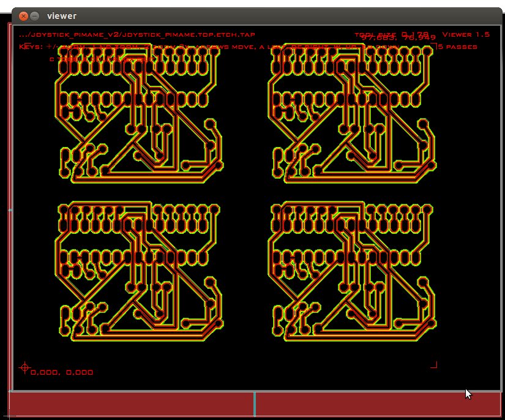The height and width of the screenshot is (420, 505).
Task: Minimize the viewer window
Action: tap(35, 16)
